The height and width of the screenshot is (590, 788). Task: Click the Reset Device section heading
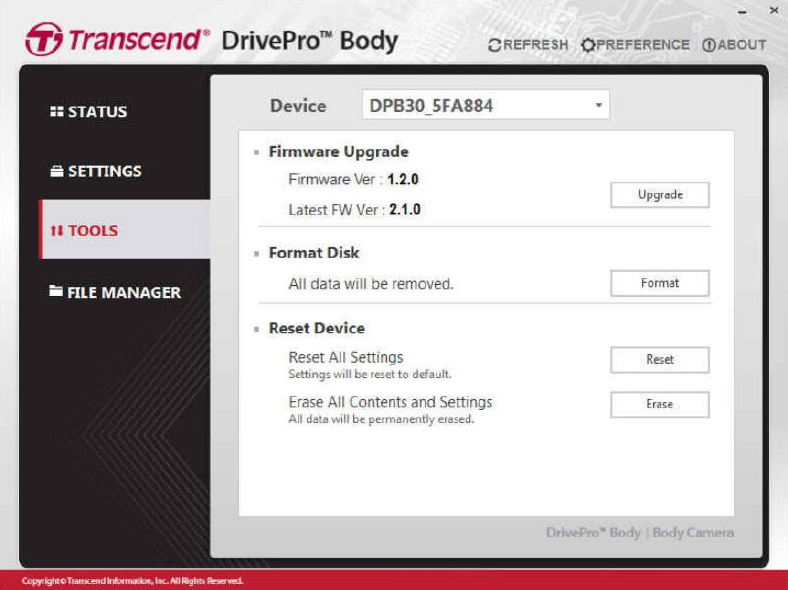[317, 328]
